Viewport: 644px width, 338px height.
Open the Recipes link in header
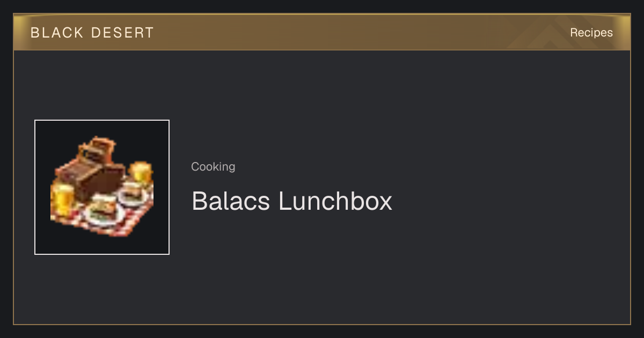[x=591, y=33]
